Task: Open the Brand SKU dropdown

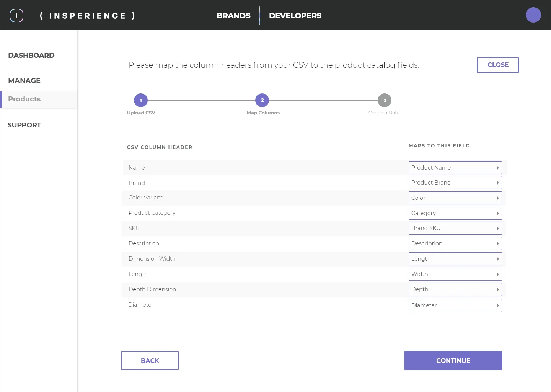Action: click(455, 228)
